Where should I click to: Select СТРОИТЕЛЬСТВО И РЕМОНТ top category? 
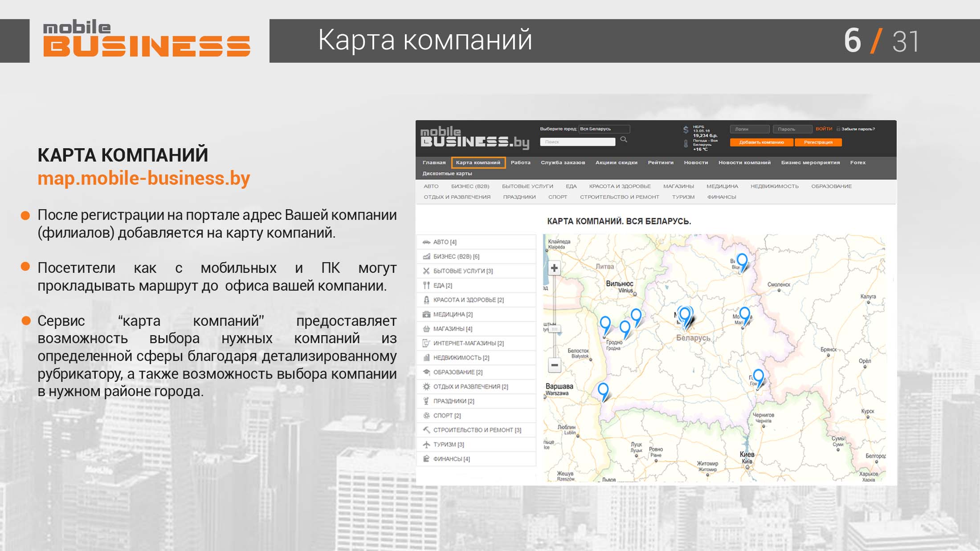point(619,197)
